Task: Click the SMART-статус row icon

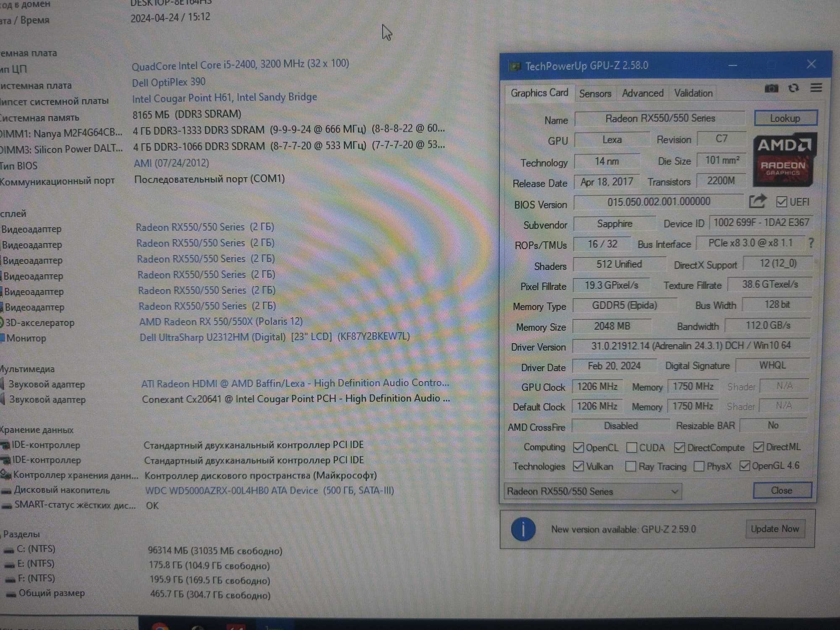Action: click(x=6, y=506)
